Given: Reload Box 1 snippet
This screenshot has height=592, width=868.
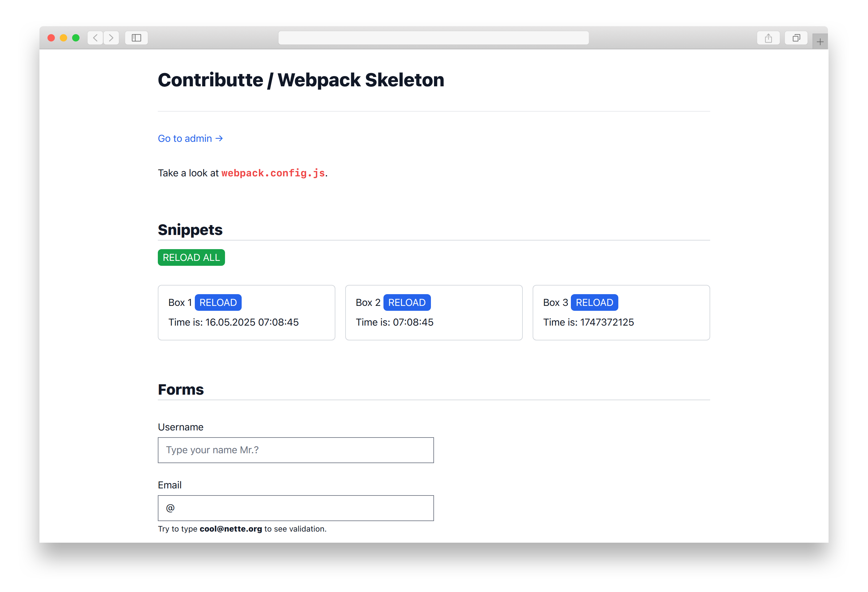Looking at the screenshot, I should pos(218,302).
